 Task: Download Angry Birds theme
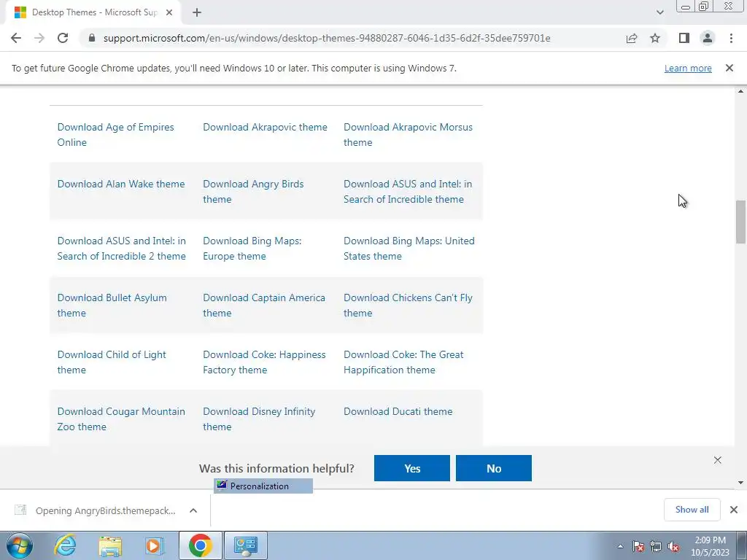[253, 192]
